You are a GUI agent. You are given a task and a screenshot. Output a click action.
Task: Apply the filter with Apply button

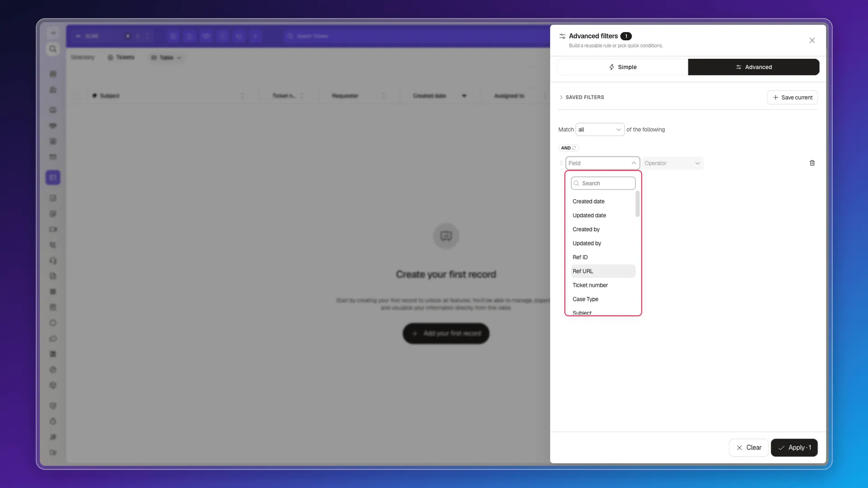pyautogui.click(x=794, y=447)
